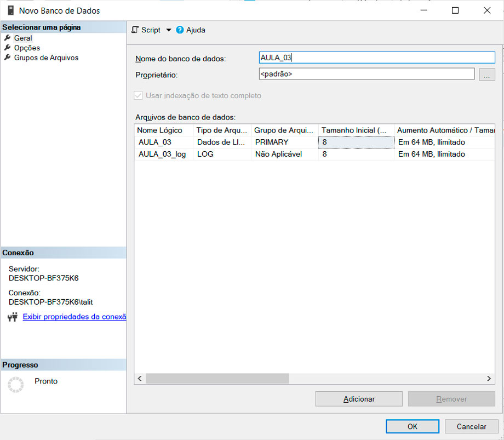Click the blue Ajuda question mark icon
Screen dimensions: 504x440
180,30
